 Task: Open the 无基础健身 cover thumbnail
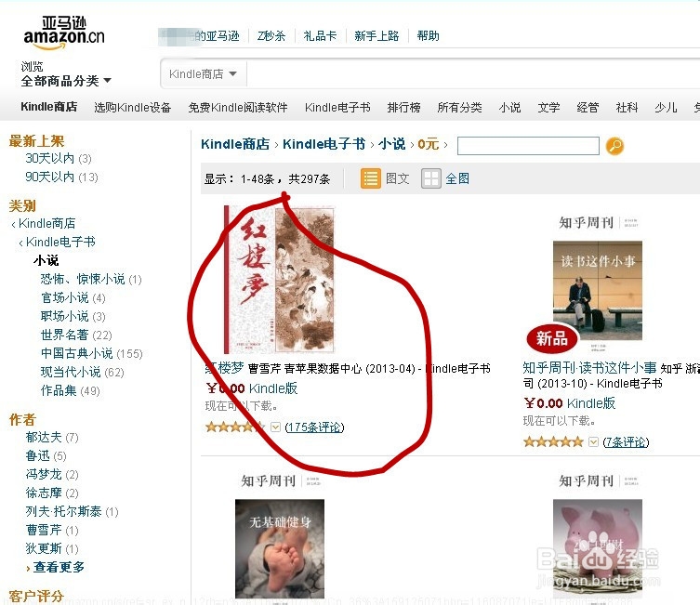click(x=280, y=548)
